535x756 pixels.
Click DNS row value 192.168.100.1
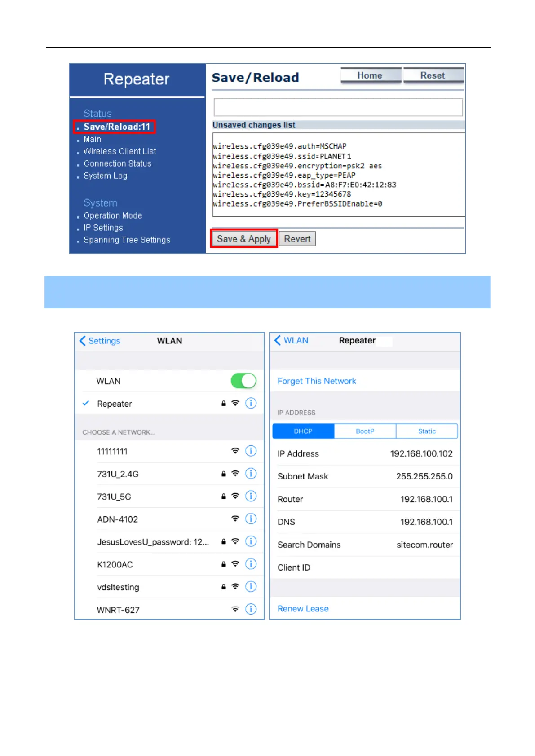click(426, 522)
